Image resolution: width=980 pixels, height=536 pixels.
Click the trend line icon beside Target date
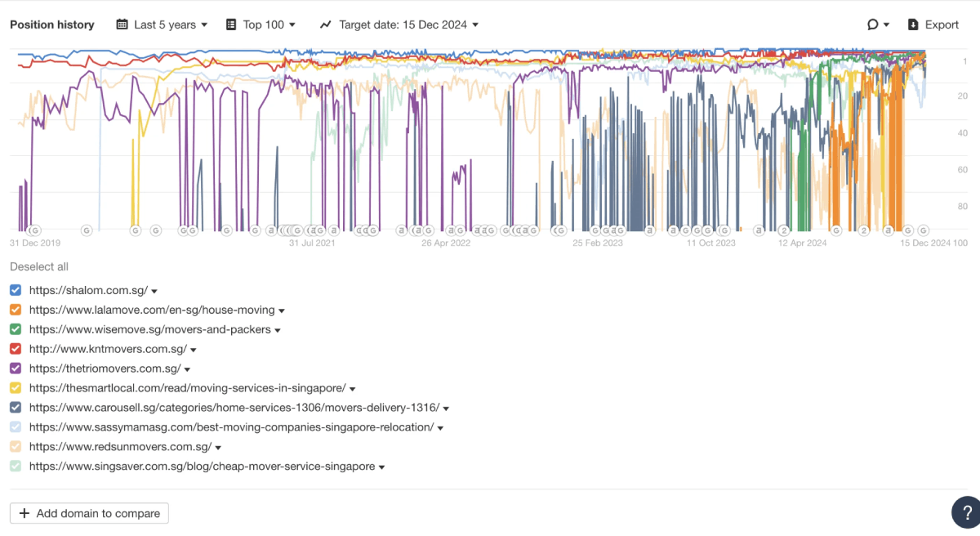tap(326, 25)
